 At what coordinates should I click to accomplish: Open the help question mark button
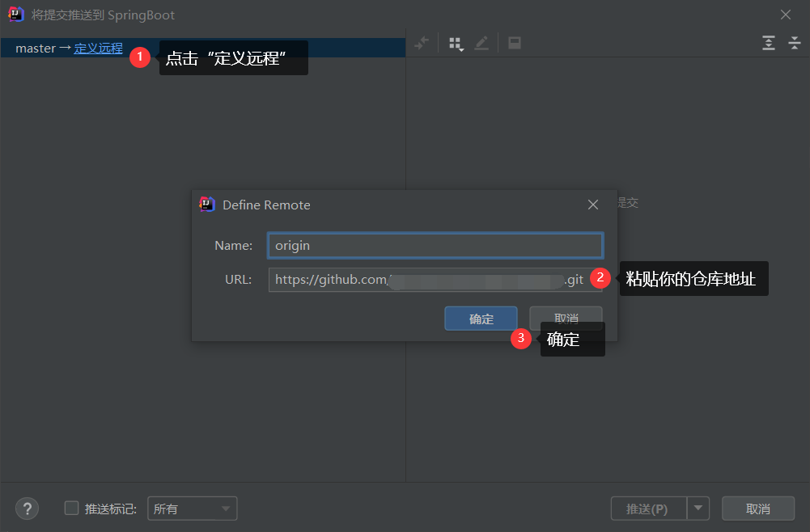27,509
